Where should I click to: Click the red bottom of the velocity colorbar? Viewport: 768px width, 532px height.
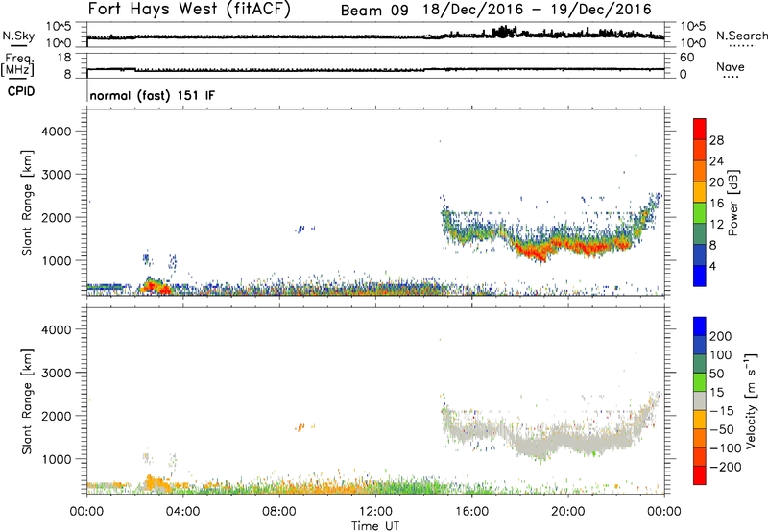point(700,475)
